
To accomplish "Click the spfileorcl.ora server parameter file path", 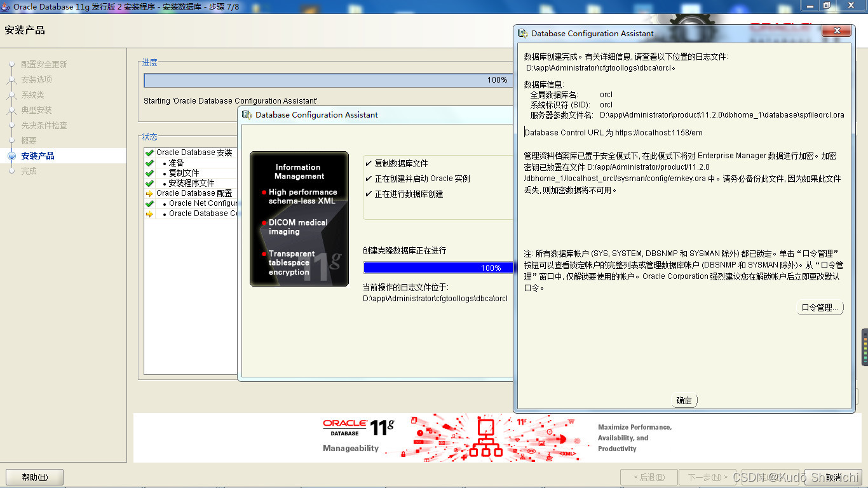I will point(722,115).
